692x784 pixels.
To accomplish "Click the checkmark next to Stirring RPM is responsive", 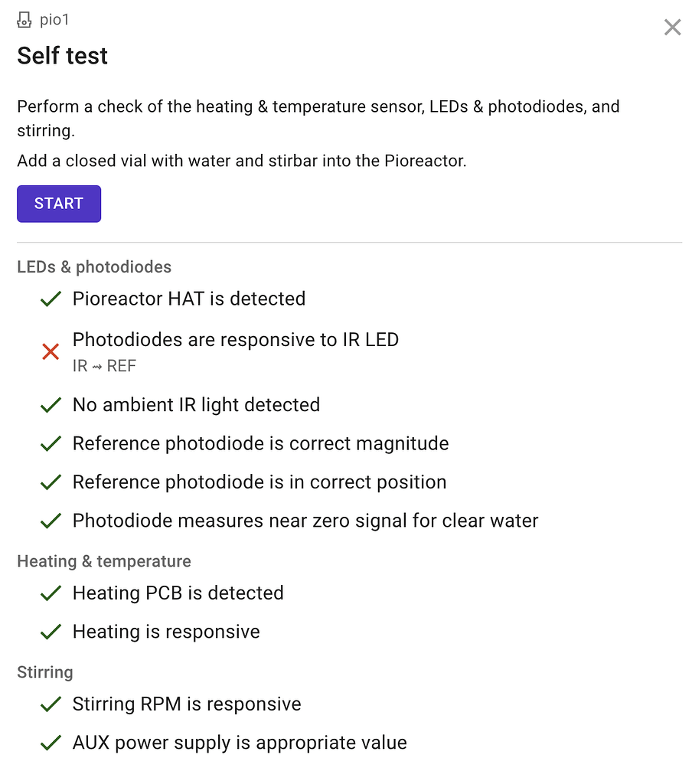I will [51, 704].
